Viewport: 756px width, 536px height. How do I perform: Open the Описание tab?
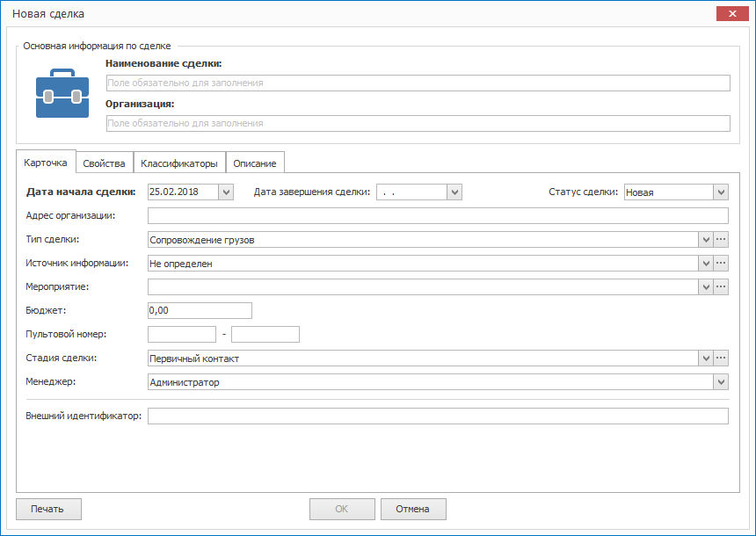tap(255, 163)
